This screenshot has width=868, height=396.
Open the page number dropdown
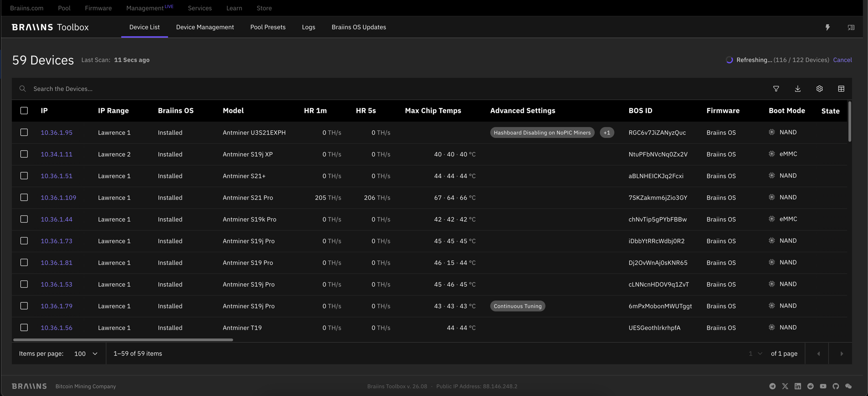755,353
